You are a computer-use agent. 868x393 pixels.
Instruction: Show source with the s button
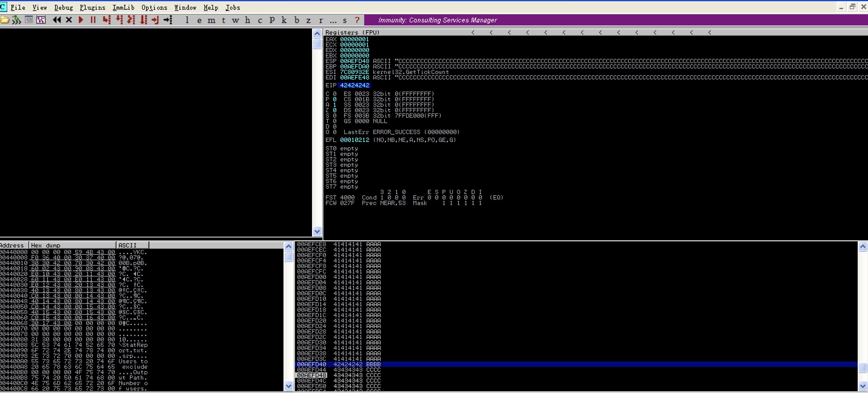coord(345,20)
